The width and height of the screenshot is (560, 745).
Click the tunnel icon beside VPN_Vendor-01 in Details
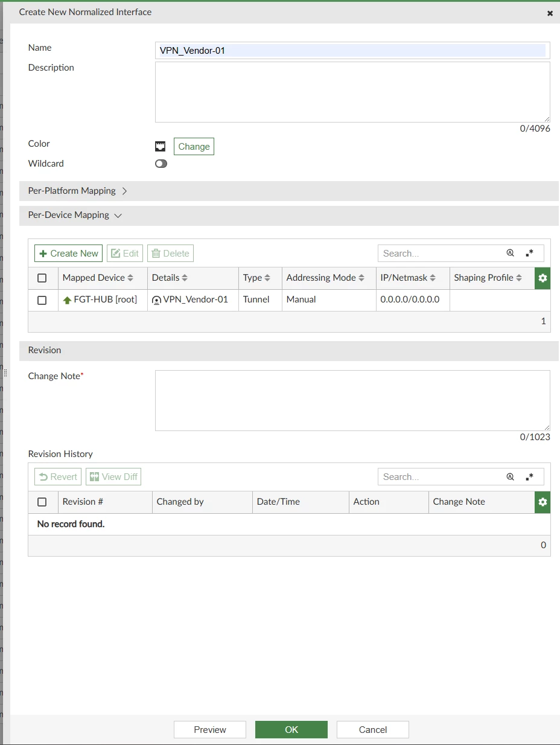tap(157, 300)
